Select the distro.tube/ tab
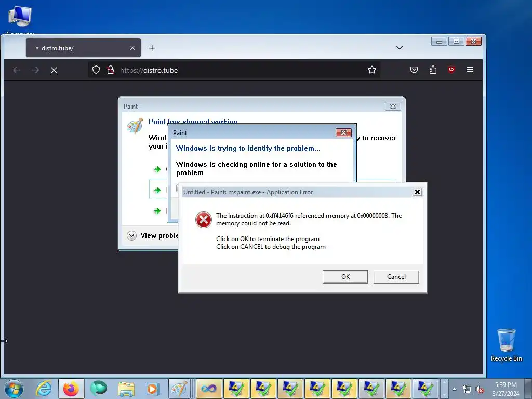This screenshot has width=532, height=399. [x=83, y=48]
